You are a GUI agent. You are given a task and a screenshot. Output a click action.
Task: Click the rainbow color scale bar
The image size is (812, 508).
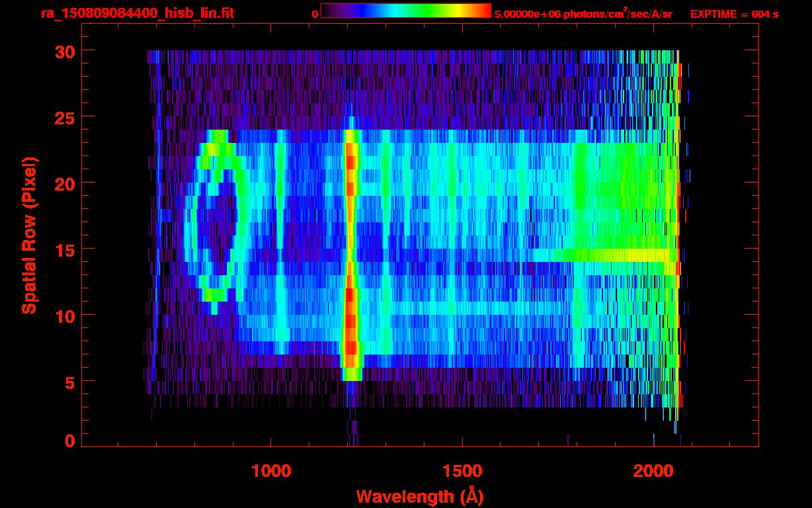(405, 11)
